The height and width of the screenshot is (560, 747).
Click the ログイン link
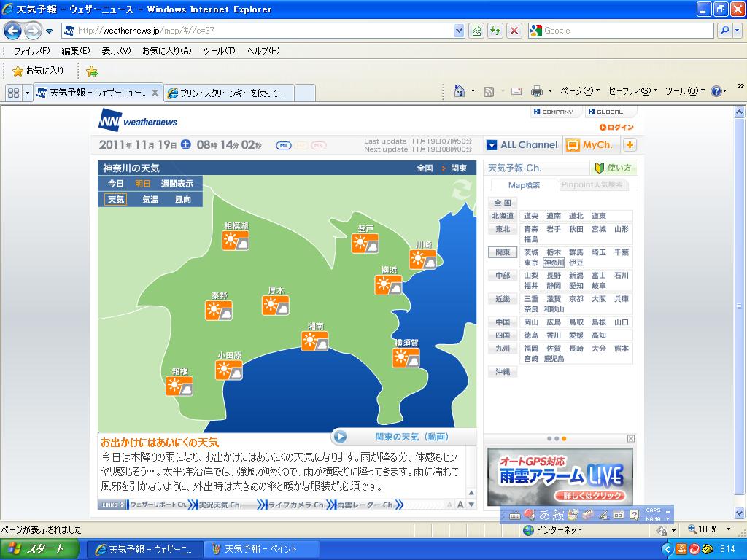(x=616, y=127)
